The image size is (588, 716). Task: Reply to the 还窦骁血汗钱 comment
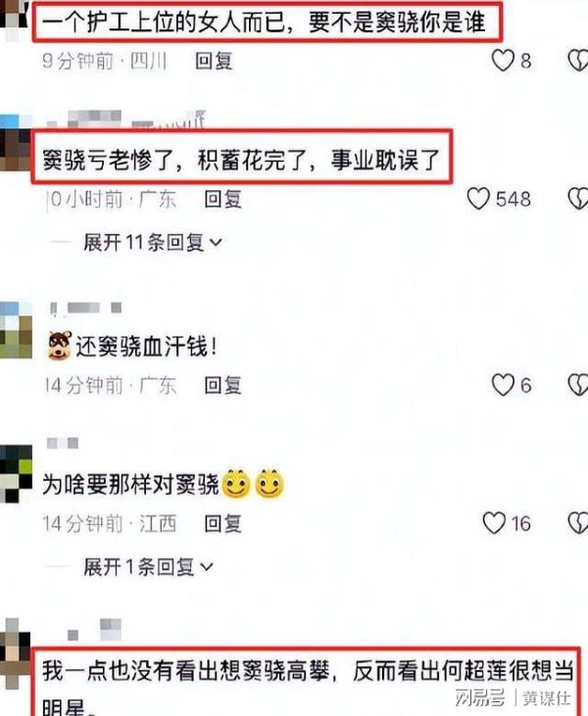coord(223,385)
